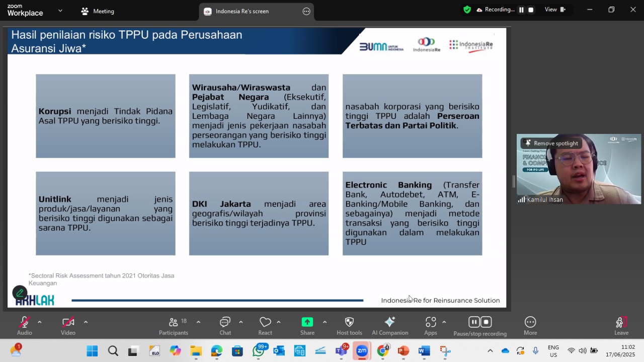Open the More options ellipsis

point(530,322)
